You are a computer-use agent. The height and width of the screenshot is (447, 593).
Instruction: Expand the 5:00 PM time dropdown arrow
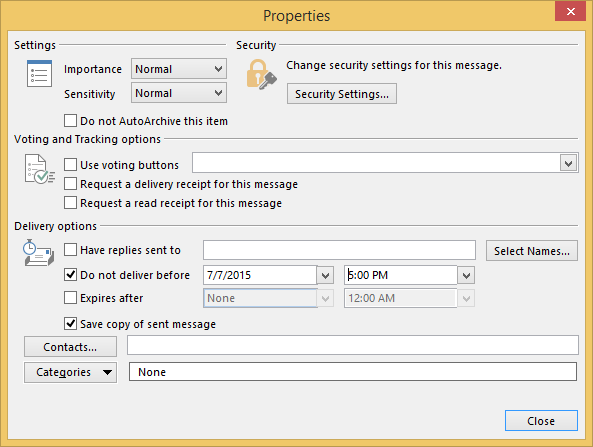pyautogui.click(x=466, y=275)
